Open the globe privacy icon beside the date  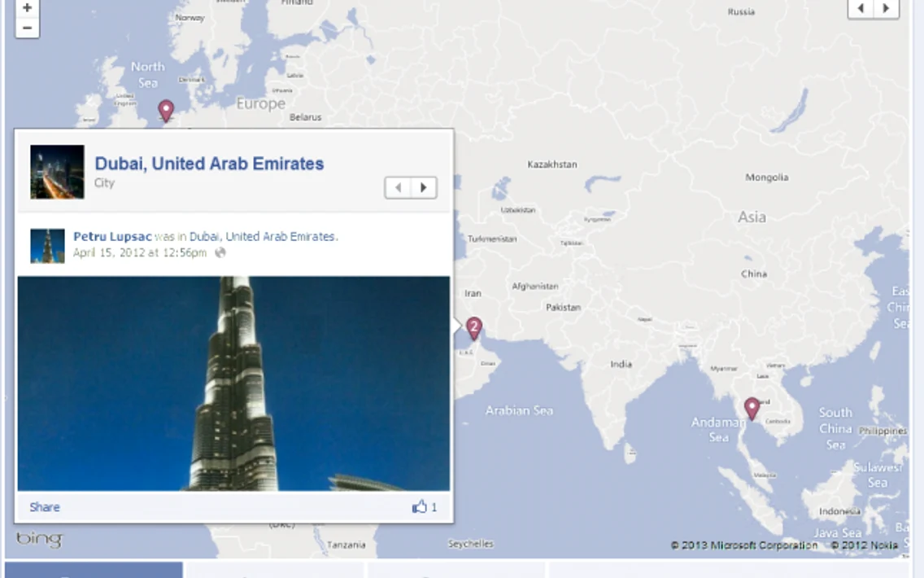point(220,252)
